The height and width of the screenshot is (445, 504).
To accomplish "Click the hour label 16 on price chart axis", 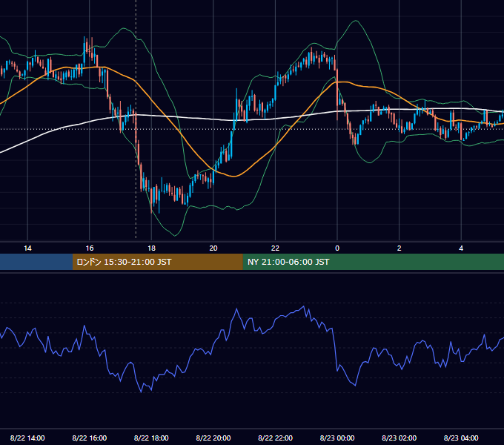I will [90, 248].
